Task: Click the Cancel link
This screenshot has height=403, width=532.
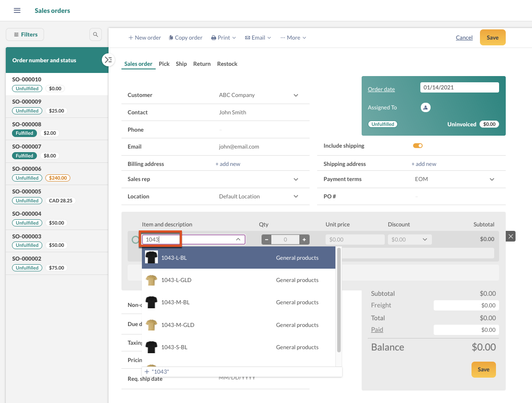Action: (x=464, y=38)
